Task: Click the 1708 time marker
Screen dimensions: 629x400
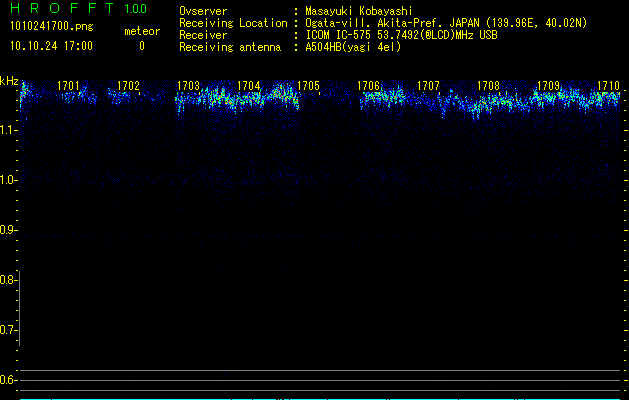Action: pyautogui.click(x=488, y=86)
